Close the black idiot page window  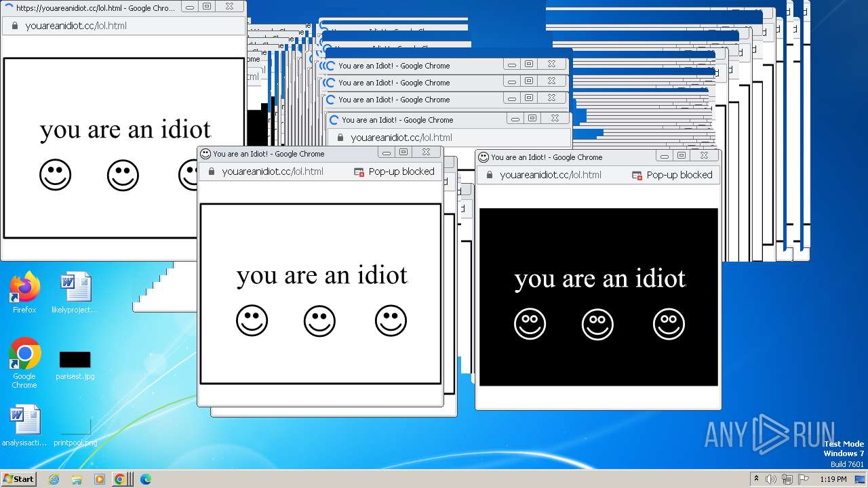tap(704, 155)
